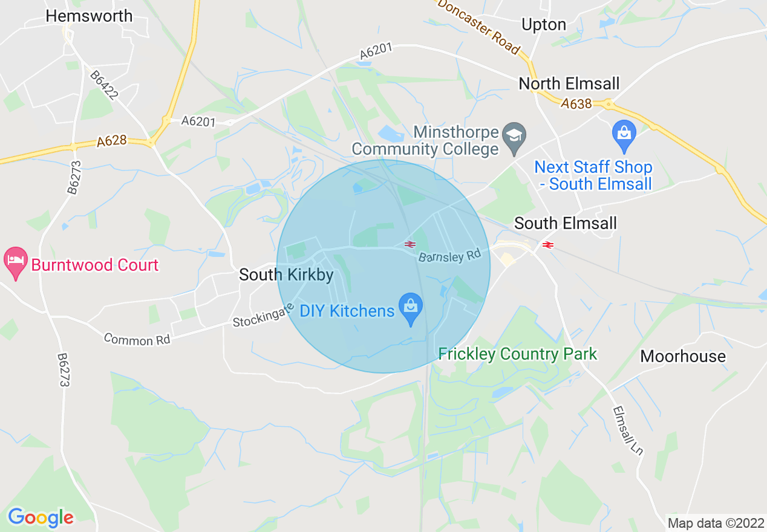Click the Moorhouse place label
This screenshot has height=532, width=767.
pyautogui.click(x=683, y=357)
